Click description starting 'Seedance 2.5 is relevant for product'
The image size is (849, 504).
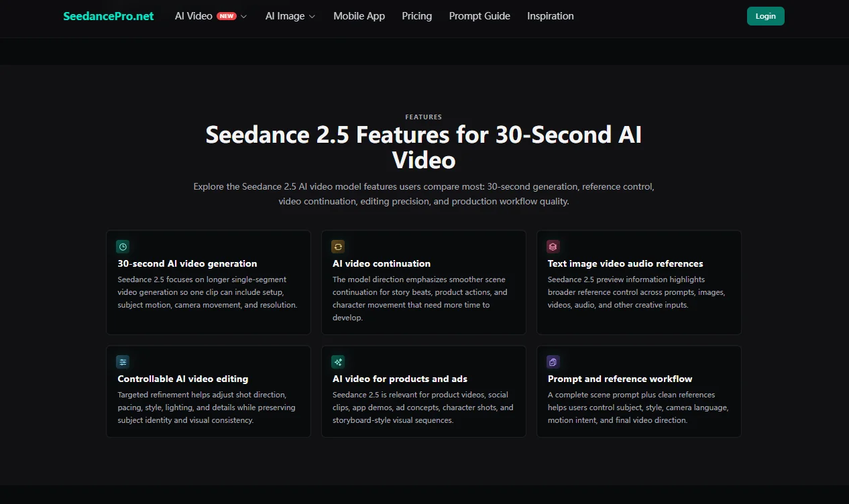pos(423,407)
